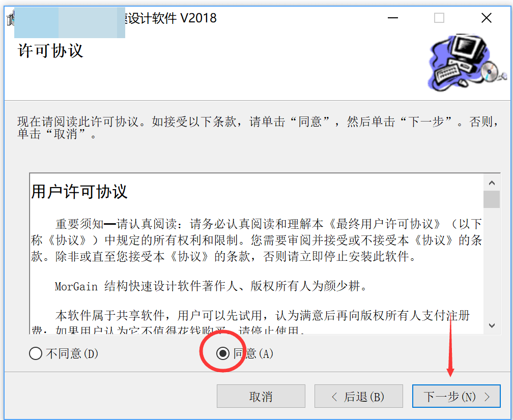Click the license scrollbar thumb
This screenshot has height=420, width=513.
492,199
